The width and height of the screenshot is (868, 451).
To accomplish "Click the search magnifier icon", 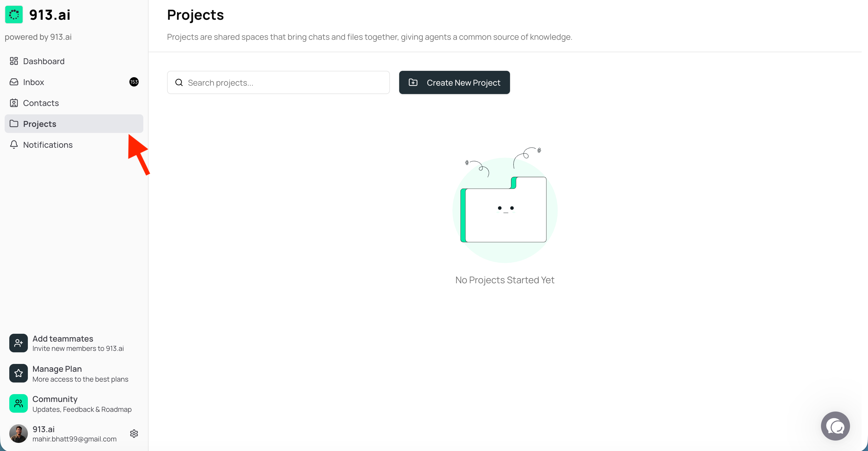I will coord(179,83).
